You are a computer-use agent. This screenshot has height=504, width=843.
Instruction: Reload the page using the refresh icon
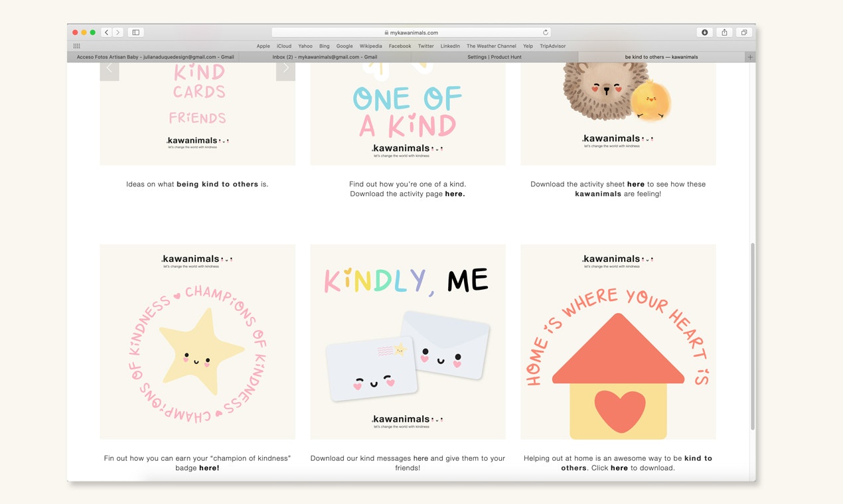545,32
